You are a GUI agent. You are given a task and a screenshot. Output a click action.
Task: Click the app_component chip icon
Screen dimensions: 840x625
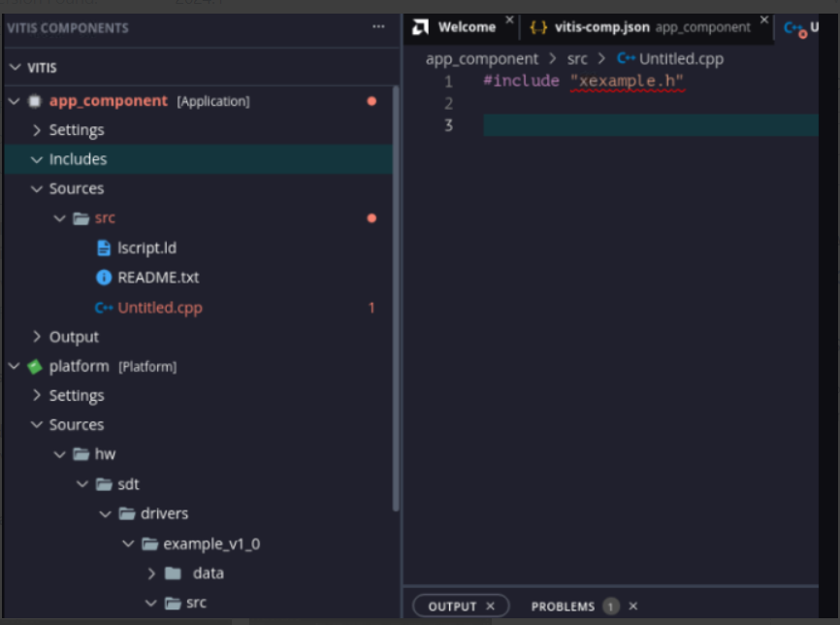[35, 101]
